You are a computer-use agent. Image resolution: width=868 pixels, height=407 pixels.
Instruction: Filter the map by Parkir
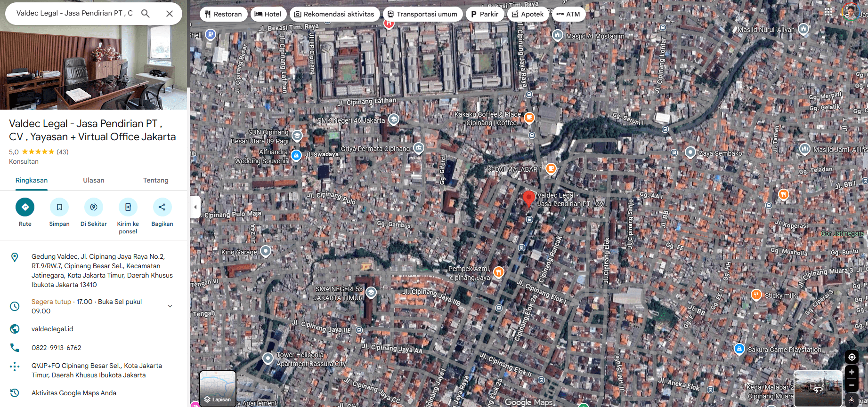(x=485, y=14)
